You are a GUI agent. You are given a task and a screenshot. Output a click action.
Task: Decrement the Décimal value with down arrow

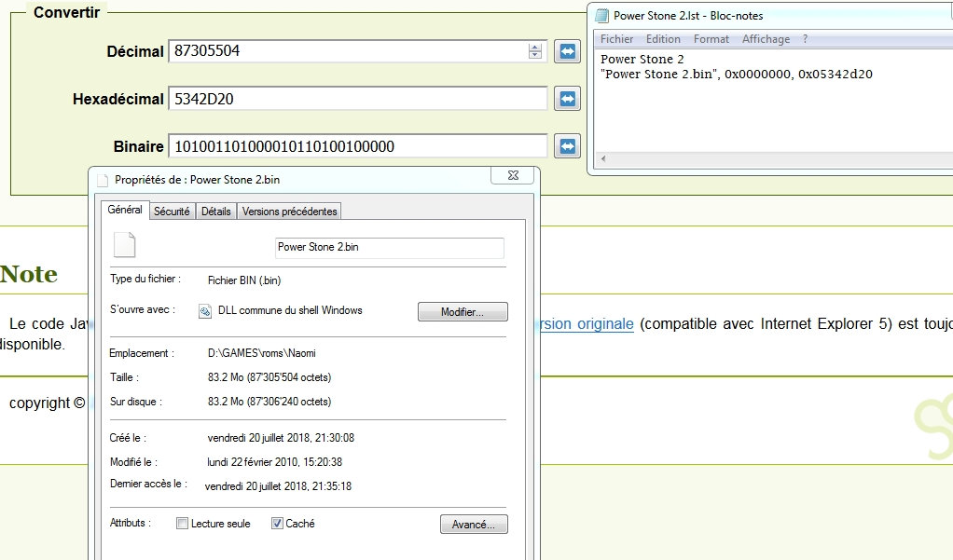(535, 55)
